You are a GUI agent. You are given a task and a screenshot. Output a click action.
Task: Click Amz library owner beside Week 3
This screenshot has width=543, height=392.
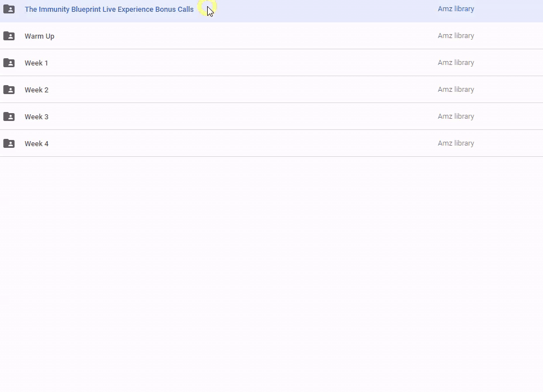pos(456,116)
